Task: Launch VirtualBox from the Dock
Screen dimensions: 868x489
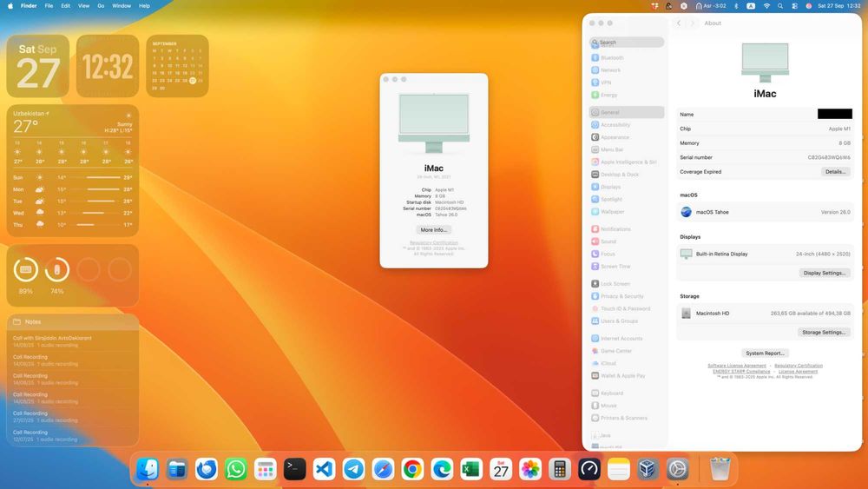Action: tap(648, 470)
